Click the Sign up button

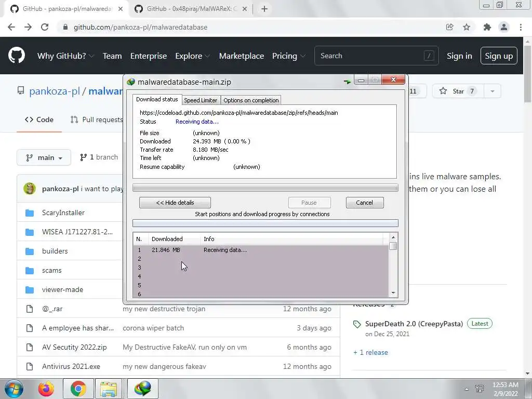coord(499,56)
